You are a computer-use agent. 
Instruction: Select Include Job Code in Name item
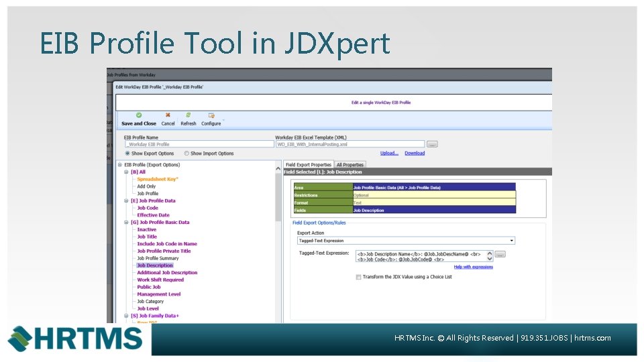coord(167,244)
